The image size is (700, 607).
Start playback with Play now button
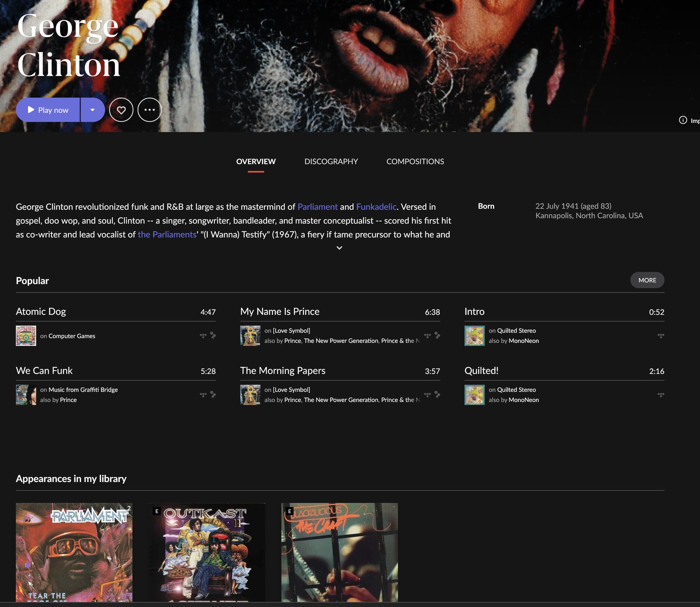pos(48,110)
